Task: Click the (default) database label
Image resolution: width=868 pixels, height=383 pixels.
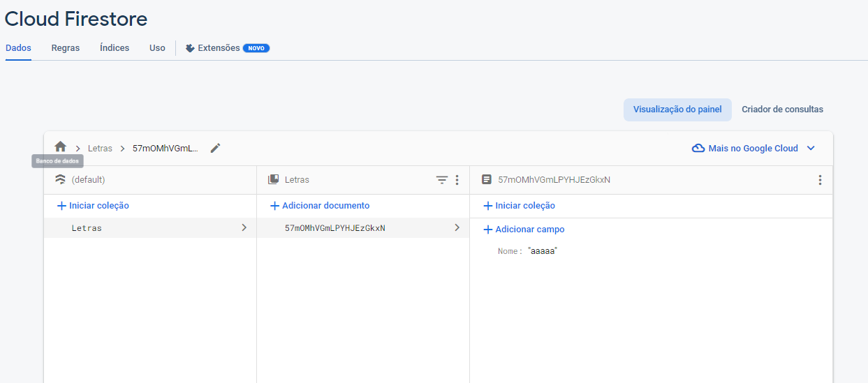Action: (88, 180)
